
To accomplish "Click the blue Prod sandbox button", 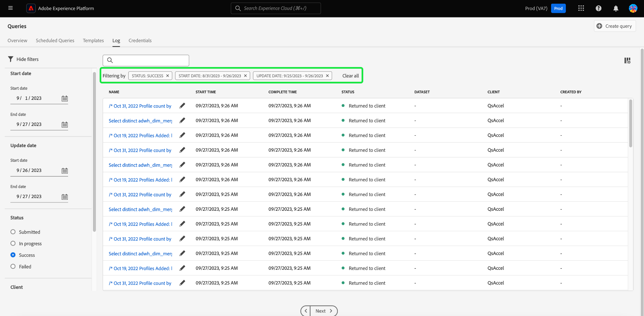I will click(558, 8).
